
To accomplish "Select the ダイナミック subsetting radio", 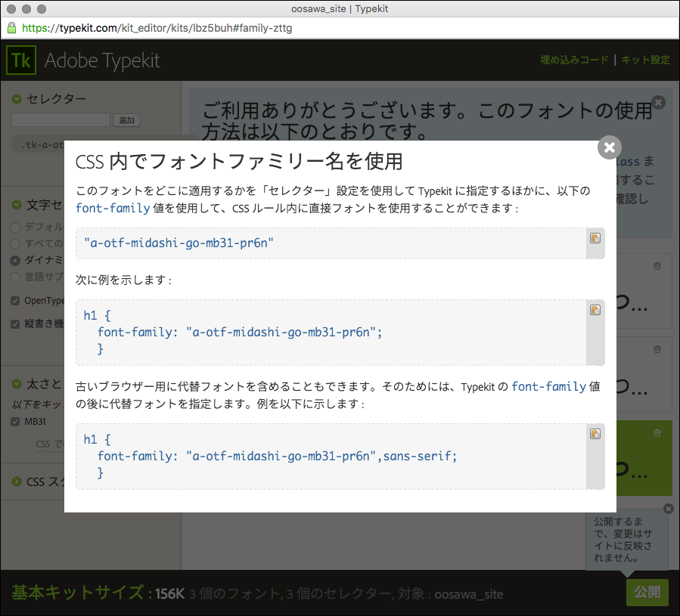I will tap(15, 261).
